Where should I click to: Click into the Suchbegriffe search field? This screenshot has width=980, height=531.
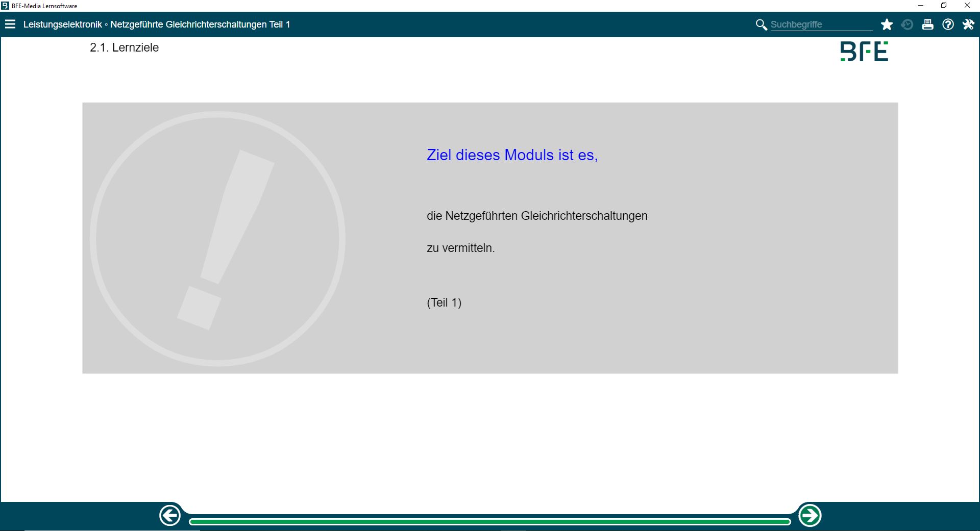tap(821, 24)
